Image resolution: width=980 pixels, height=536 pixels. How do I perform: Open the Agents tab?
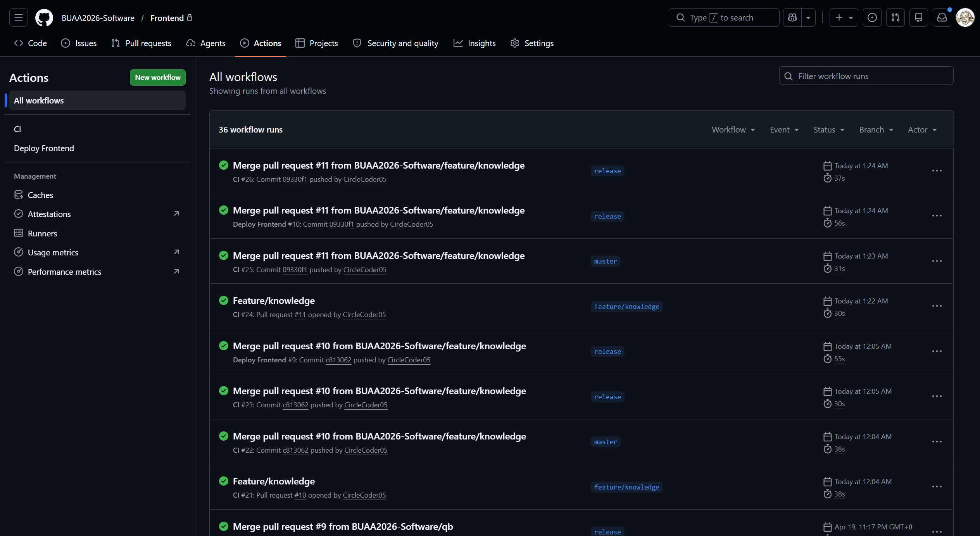206,43
